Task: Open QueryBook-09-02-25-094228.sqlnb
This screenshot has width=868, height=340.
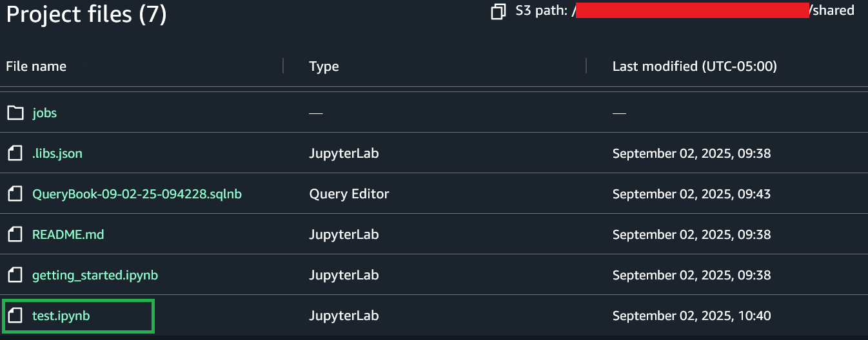Action: (137, 194)
